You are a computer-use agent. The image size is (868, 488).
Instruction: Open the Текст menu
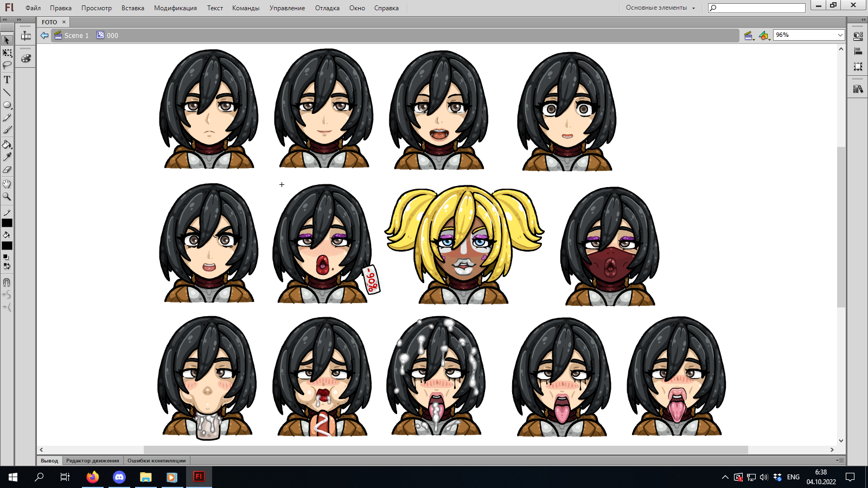tap(215, 8)
